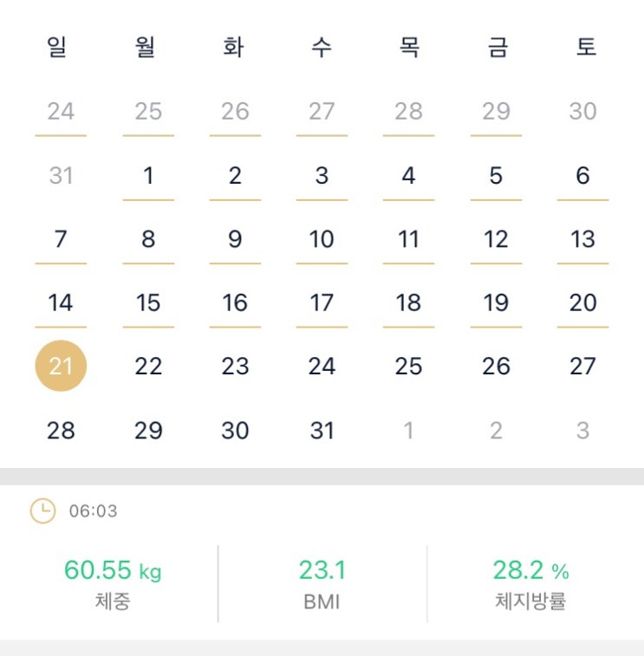644x656 pixels.
Task: Select date 26 on Friday
Action: click(x=496, y=367)
